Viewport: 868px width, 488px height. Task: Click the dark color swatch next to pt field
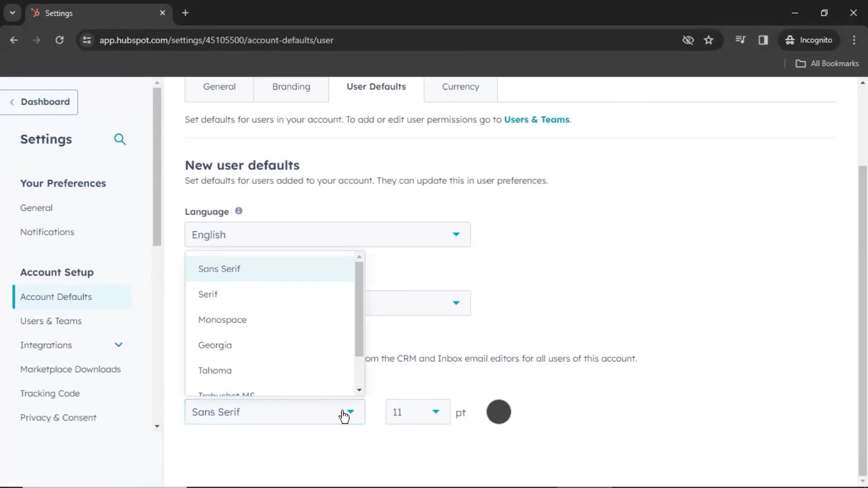pyautogui.click(x=498, y=412)
